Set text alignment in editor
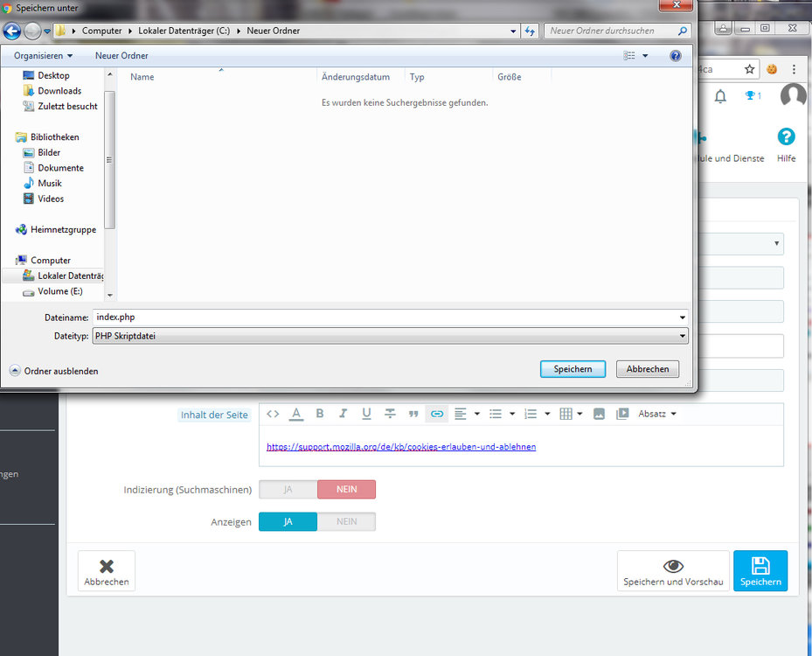The width and height of the screenshot is (812, 656). 461,414
